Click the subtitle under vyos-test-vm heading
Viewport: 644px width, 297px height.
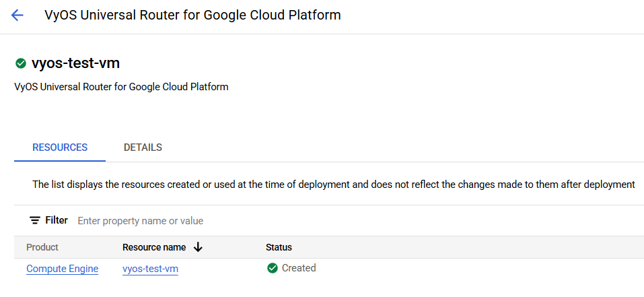tap(121, 87)
